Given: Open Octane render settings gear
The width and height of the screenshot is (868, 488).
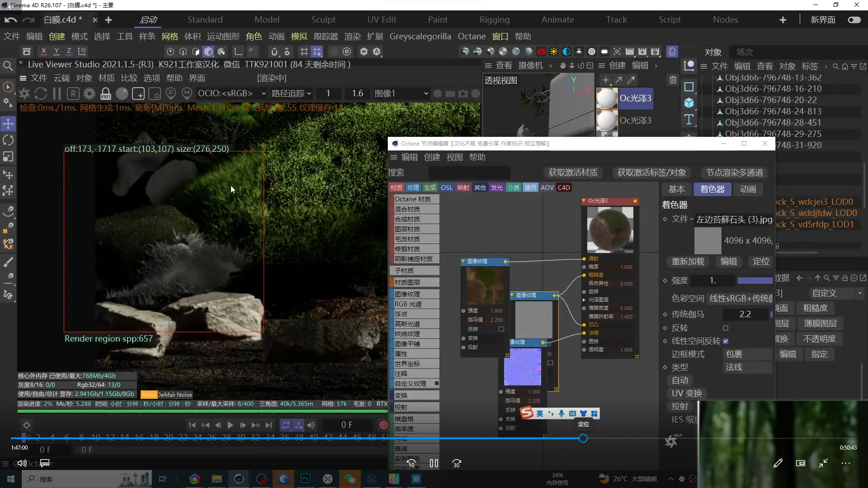Looking at the screenshot, I should [x=90, y=94].
